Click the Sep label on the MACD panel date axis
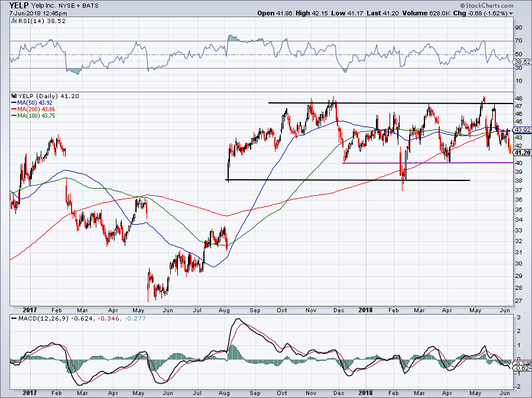 tap(255, 394)
